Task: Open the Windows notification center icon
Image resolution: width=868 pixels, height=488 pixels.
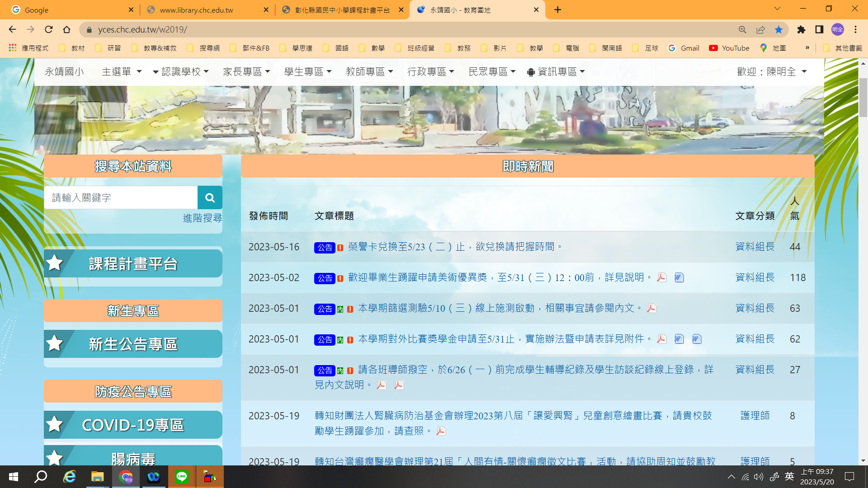Action: [849, 477]
